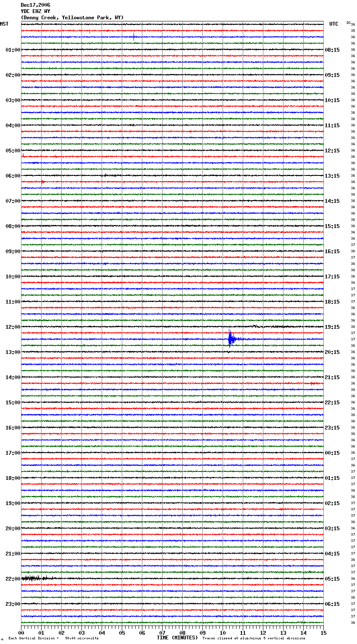This screenshot has width=357, height=644.
Task: Click the 21:15 UTC time label
Action: pos(332,377)
